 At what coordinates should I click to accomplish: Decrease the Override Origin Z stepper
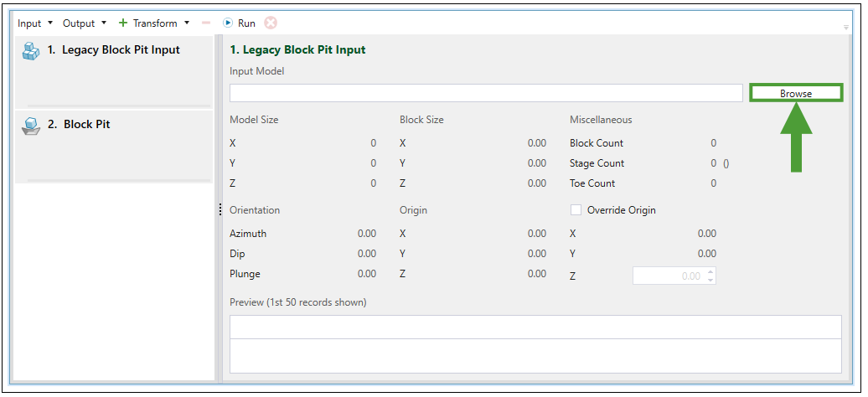710,281
